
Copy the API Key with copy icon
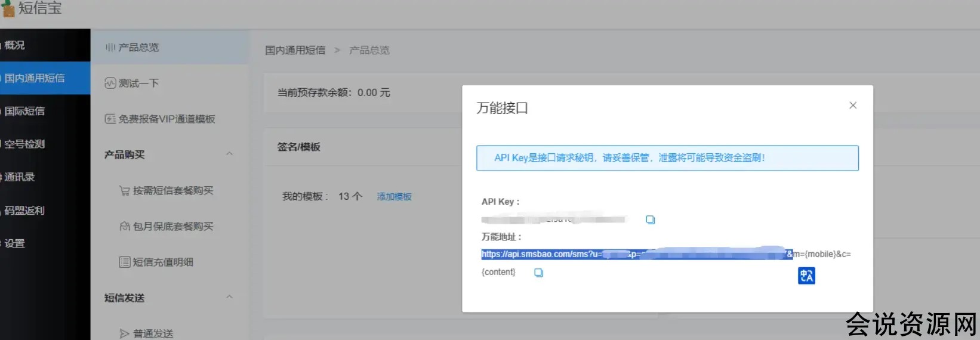[x=651, y=220]
